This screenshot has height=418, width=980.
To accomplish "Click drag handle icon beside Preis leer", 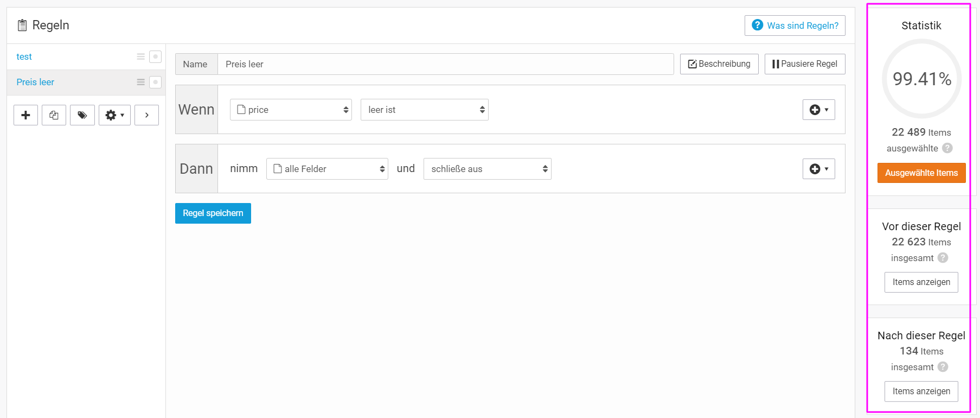I will pyautogui.click(x=140, y=82).
